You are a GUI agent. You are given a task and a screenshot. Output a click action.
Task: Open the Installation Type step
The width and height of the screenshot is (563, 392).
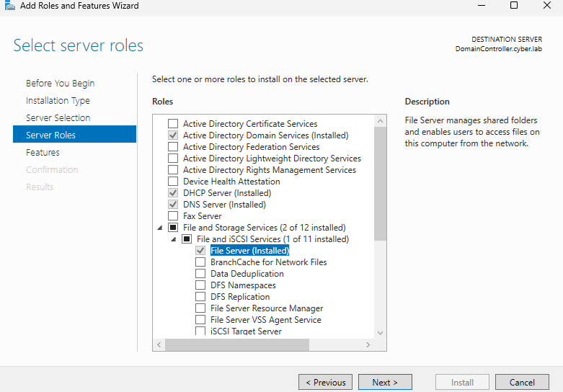tap(58, 101)
